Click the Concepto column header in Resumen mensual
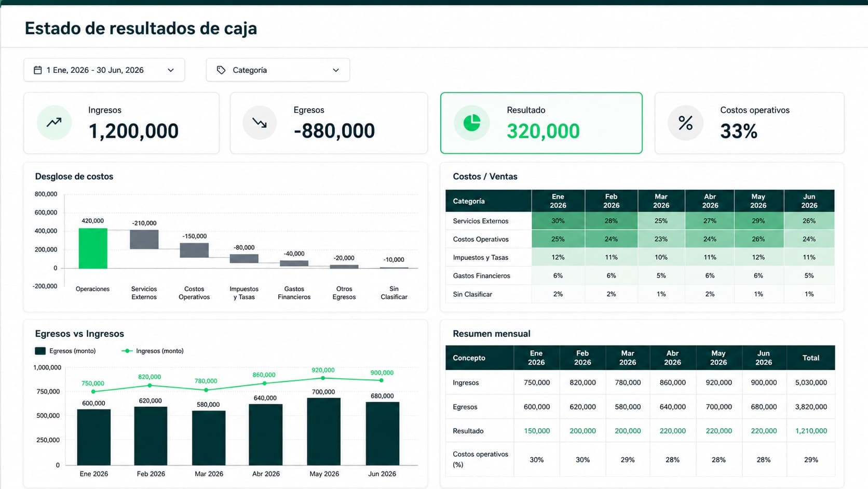Image resolution: width=868 pixels, height=489 pixels. 480,358
